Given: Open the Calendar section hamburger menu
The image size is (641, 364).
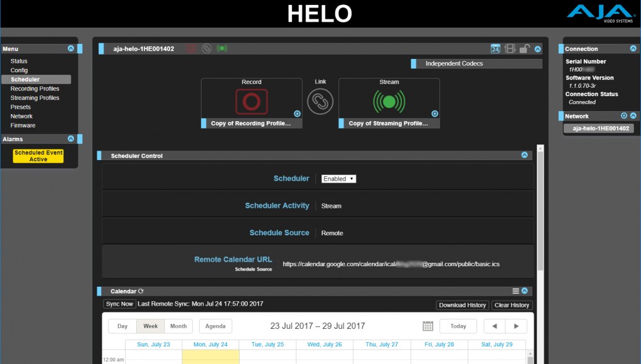Looking at the screenshot, I should (x=516, y=291).
